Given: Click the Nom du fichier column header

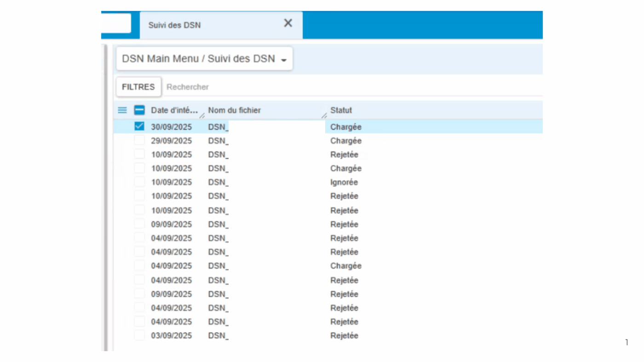Looking at the screenshot, I should [235, 110].
